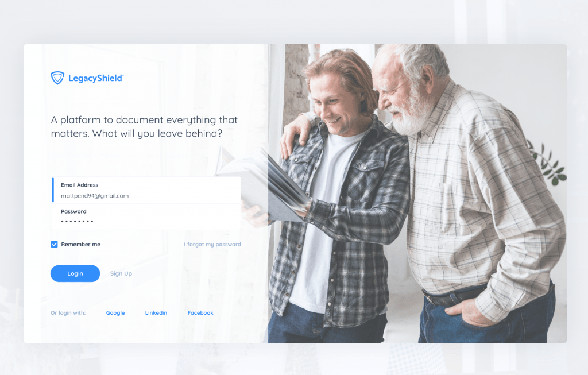Click the Remember me label text
Image resolution: width=588 pixels, height=375 pixels.
(80, 245)
